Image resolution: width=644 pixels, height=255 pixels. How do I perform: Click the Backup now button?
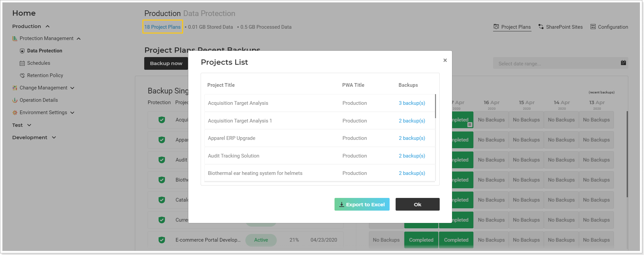166,63
